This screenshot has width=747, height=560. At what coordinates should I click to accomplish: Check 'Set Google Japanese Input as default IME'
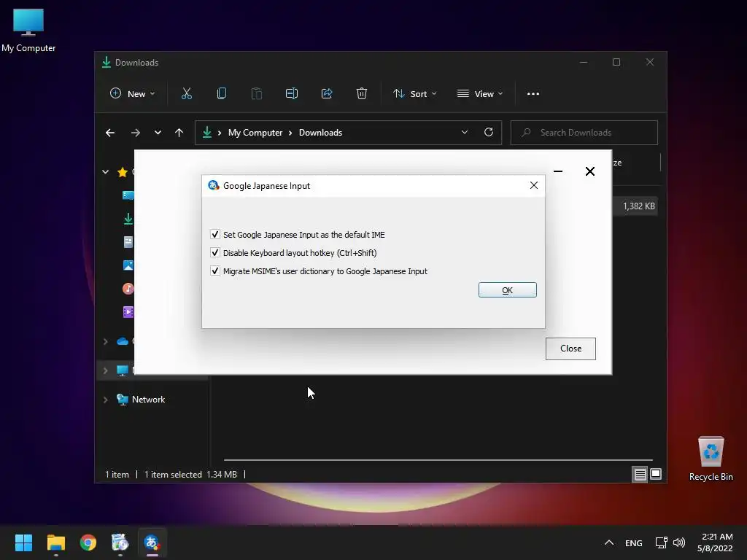point(215,234)
